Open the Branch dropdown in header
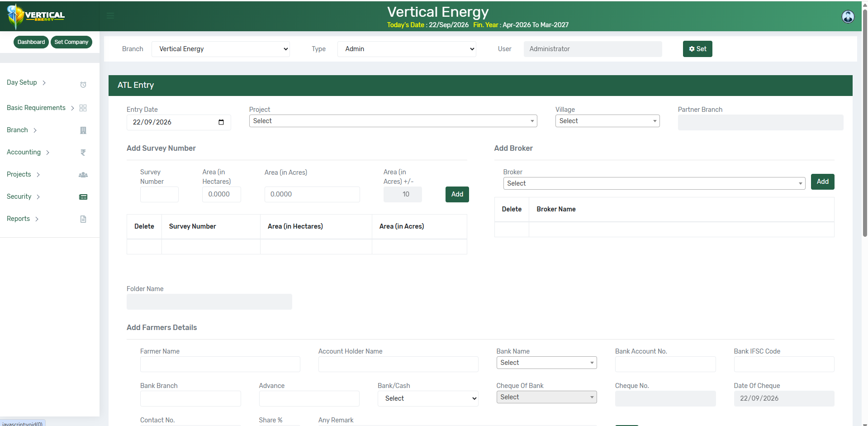Viewport: 868px width, 426px height. pos(221,49)
